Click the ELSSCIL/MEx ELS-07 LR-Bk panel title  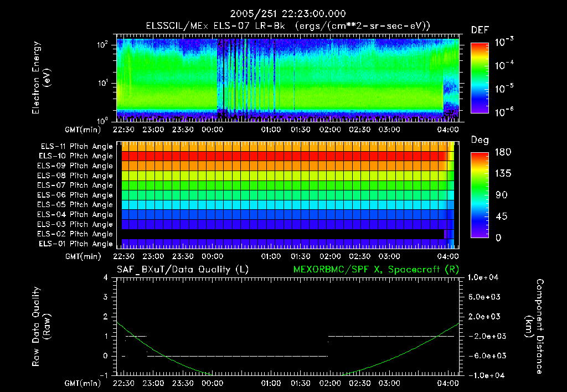tap(288, 26)
